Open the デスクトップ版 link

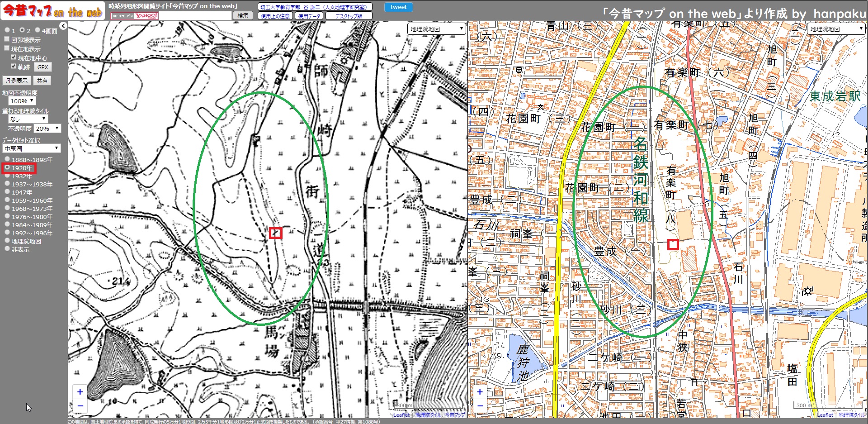[349, 16]
